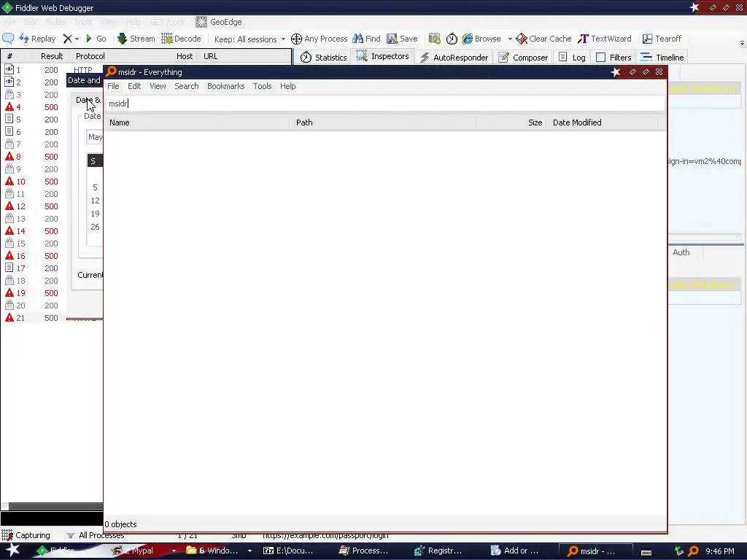The image size is (747, 560).
Task: Open the Help menu in Everything
Action: pos(287,86)
